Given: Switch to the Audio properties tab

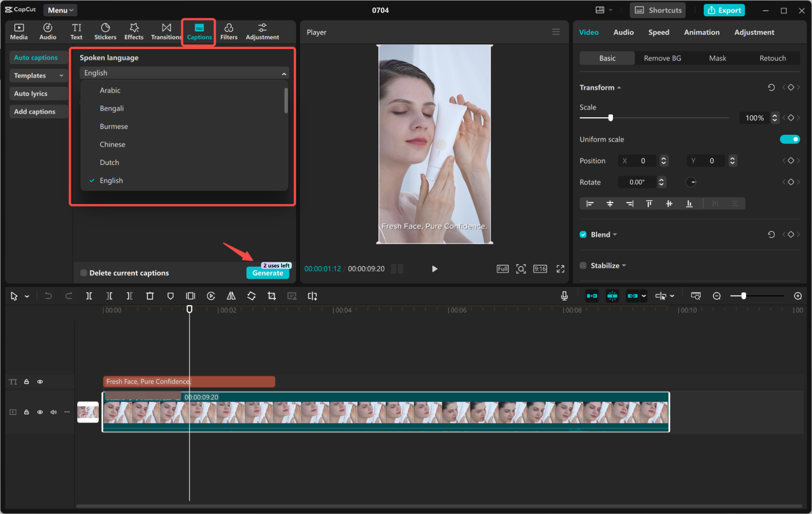Looking at the screenshot, I should (x=623, y=32).
